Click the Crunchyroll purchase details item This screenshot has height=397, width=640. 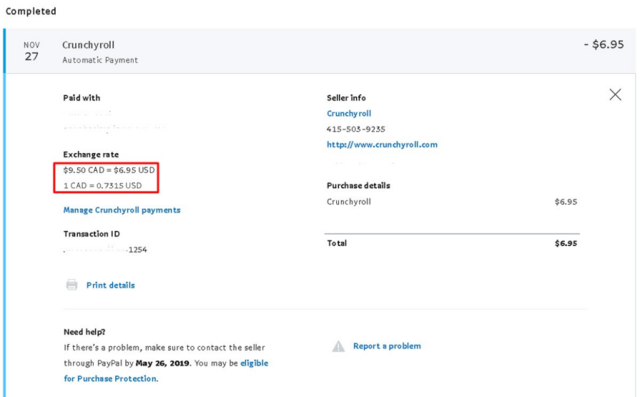pyautogui.click(x=349, y=202)
